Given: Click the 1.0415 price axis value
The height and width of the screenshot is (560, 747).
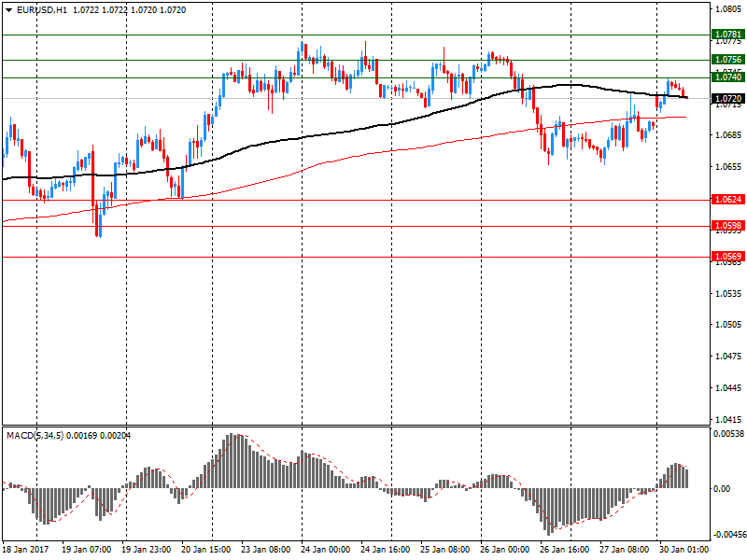Looking at the screenshot, I should 728,419.
